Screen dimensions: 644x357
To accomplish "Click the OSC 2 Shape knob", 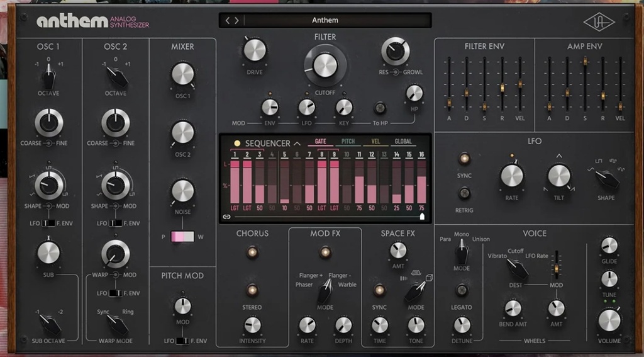I will pyautogui.click(x=116, y=186).
